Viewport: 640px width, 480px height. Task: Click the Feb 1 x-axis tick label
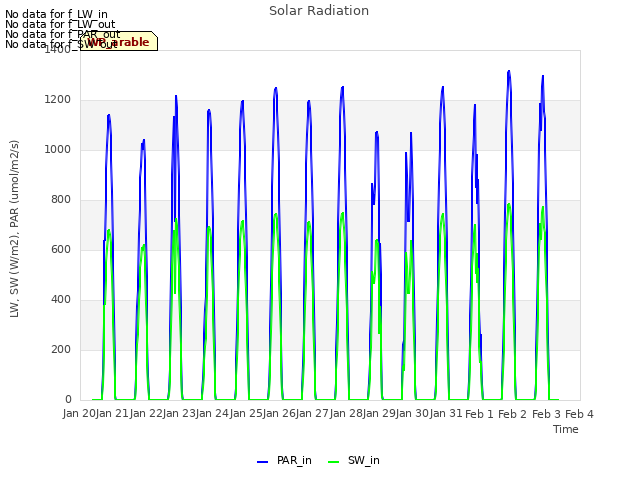point(479,414)
